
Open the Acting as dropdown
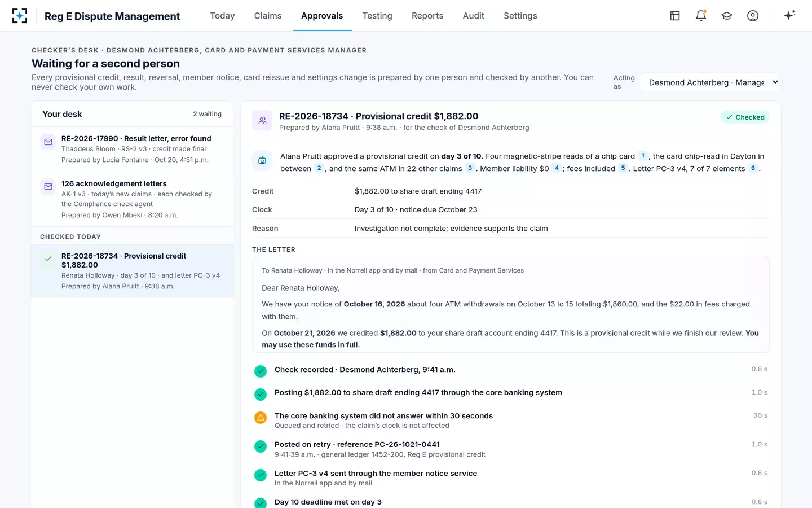pos(710,82)
